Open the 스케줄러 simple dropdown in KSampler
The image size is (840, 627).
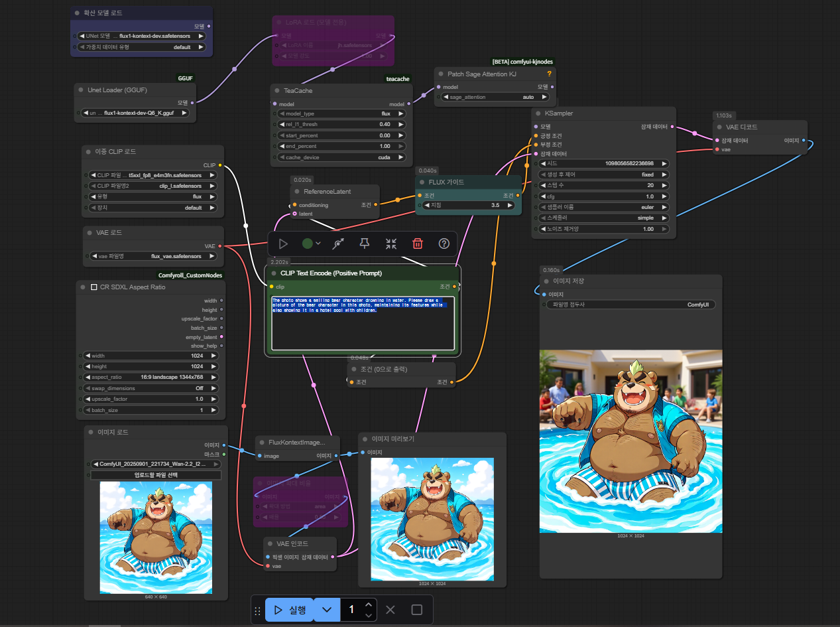click(x=603, y=218)
